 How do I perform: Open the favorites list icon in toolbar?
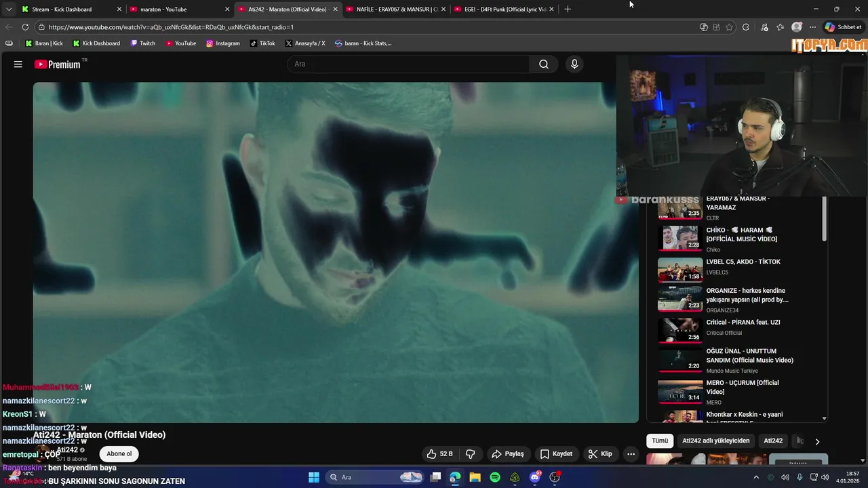[781, 27]
